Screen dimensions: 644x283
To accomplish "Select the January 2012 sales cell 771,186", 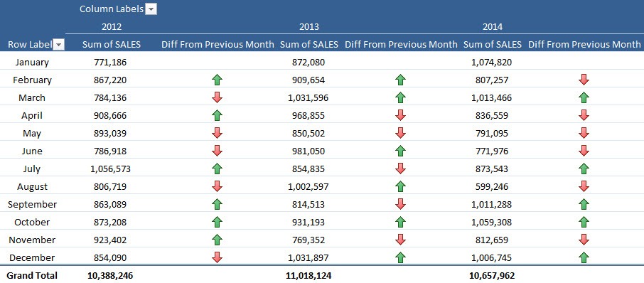I will point(110,63).
